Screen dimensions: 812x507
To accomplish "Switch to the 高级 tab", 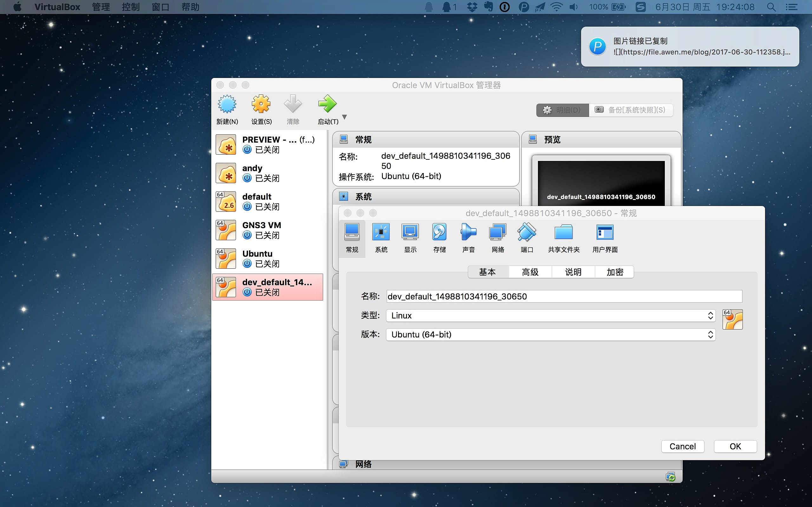I will pos(530,272).
